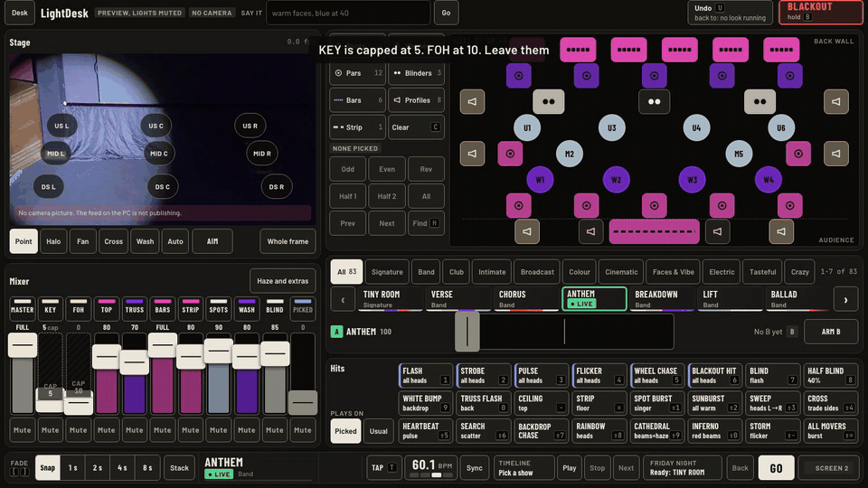Select the W1 wash fixture

coord(540,180)
